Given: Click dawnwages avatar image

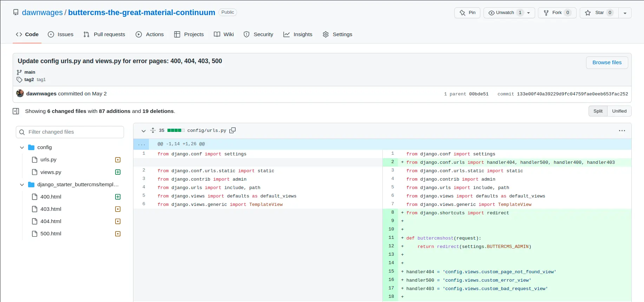Looking at the screenshot, I should click(20, 93).
